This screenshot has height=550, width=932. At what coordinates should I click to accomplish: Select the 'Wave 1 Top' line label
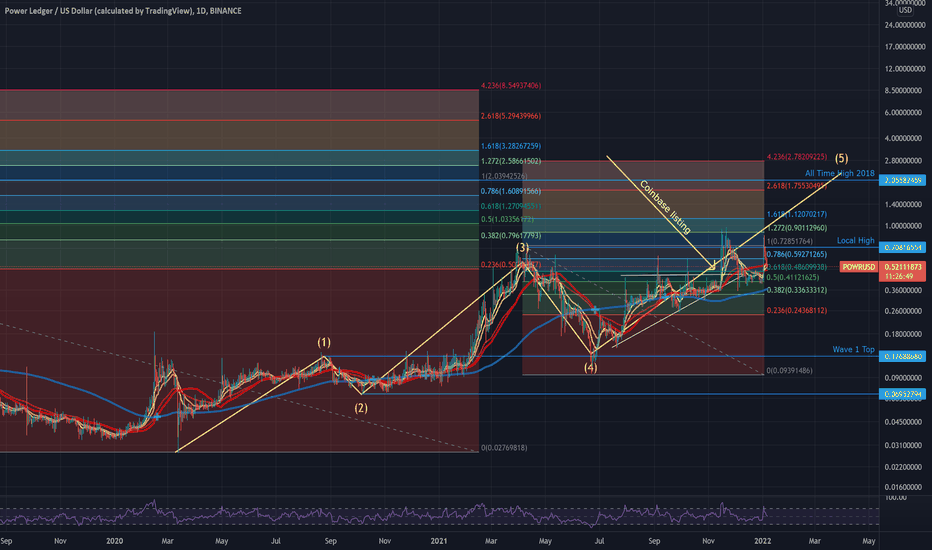(853, 349)
